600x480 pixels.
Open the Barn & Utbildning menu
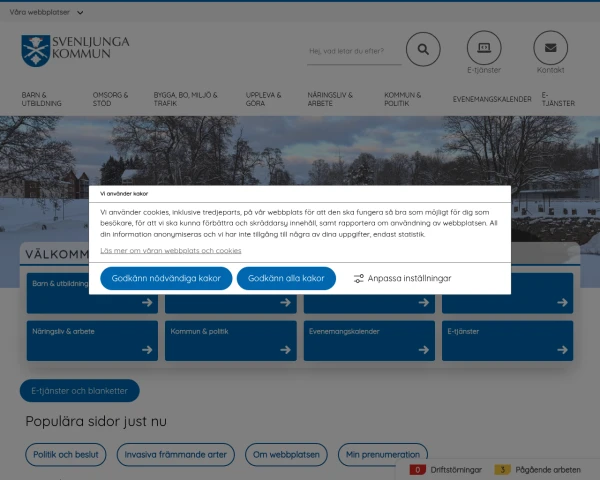[x=42, y=99]
